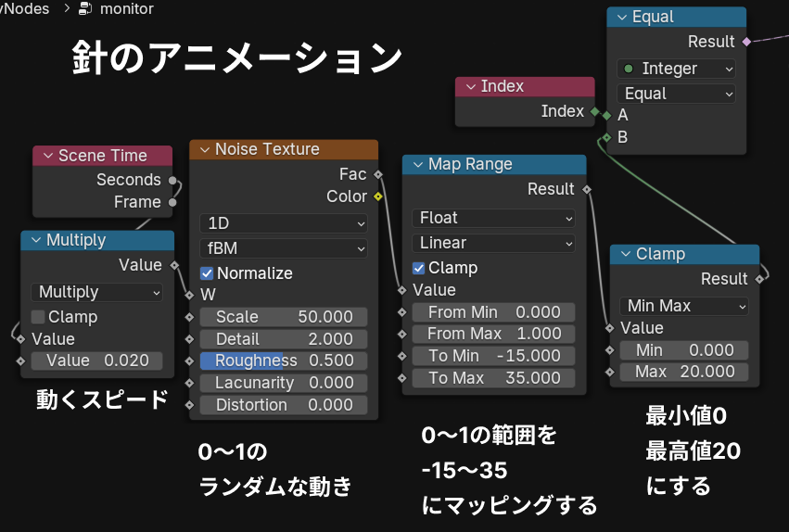Viewport: 789px width, 532px height.
Task: Open the Min Max clamp type dropdown
Action: tap(683, 306)
